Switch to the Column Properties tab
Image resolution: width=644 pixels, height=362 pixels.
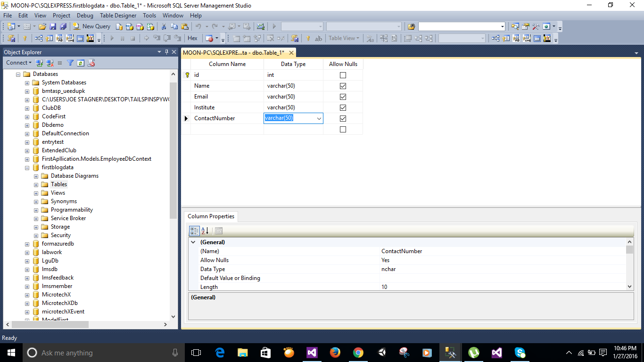click(x=211, y=216)
